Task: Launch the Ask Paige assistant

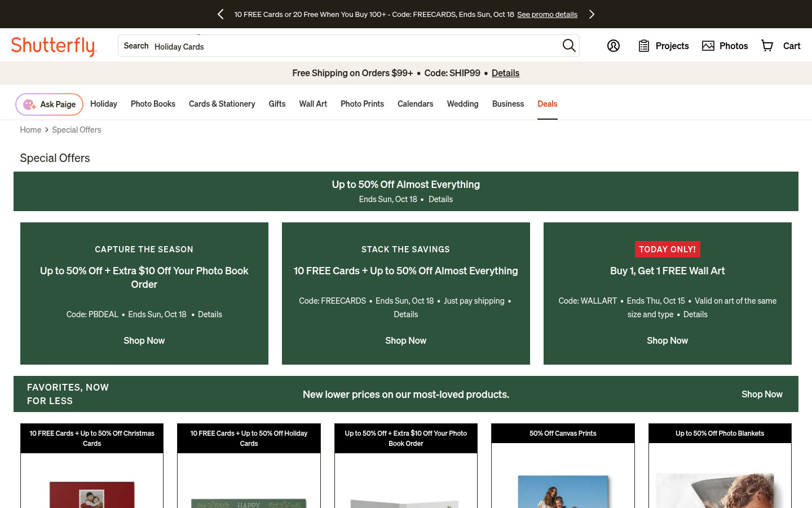Action: coord(49,104)
